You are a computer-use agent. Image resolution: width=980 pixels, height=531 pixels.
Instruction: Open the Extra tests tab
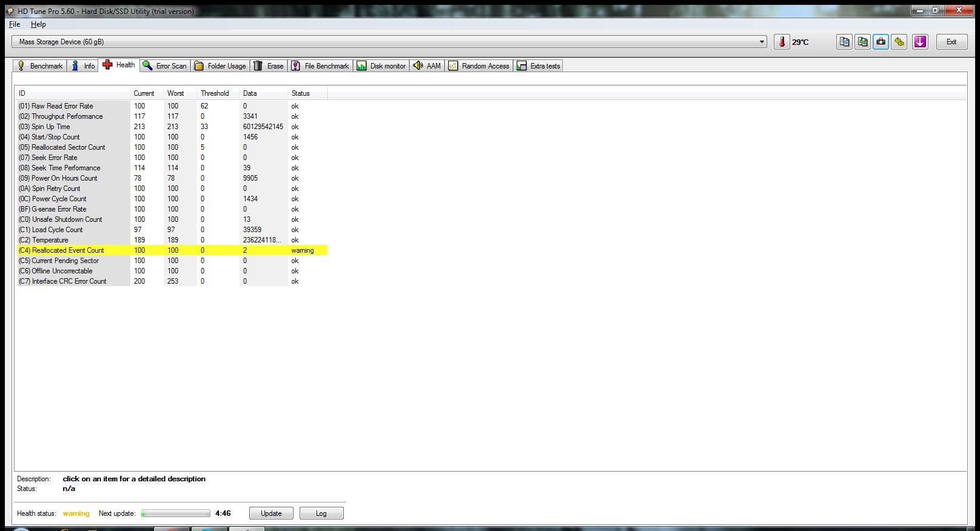[x=539, y=66]
